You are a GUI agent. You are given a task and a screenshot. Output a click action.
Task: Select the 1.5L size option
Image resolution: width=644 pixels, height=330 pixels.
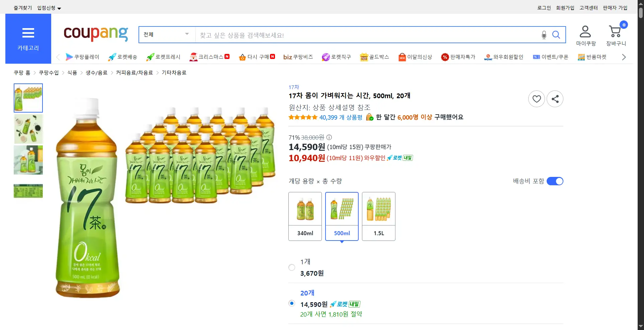pos(379,216)
